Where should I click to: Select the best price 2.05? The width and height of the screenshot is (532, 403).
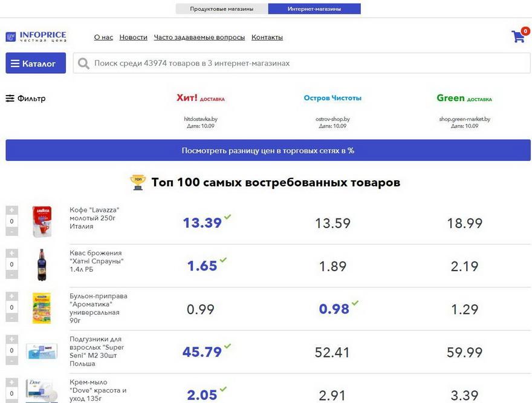coord(202,395)
